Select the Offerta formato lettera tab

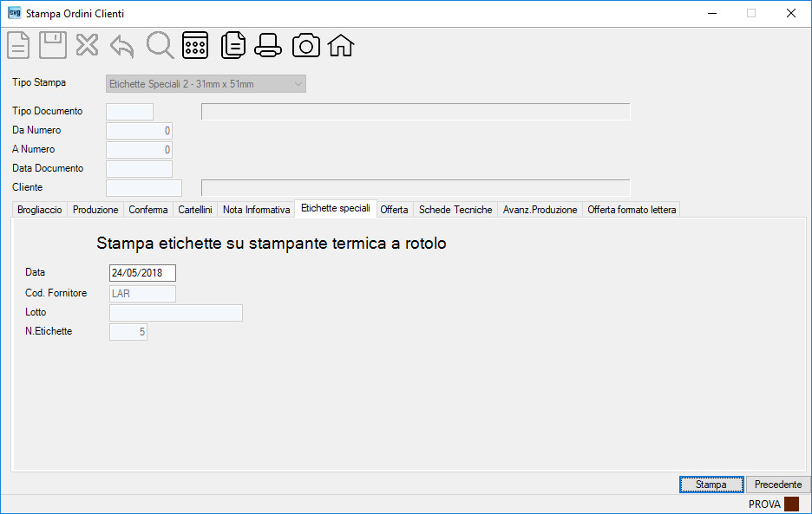point(632,210)
